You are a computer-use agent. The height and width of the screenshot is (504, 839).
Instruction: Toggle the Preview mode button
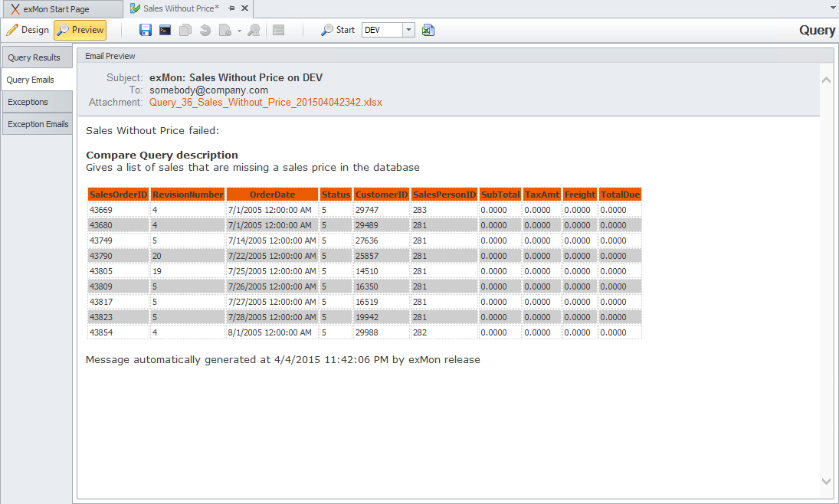coord(80,30)
